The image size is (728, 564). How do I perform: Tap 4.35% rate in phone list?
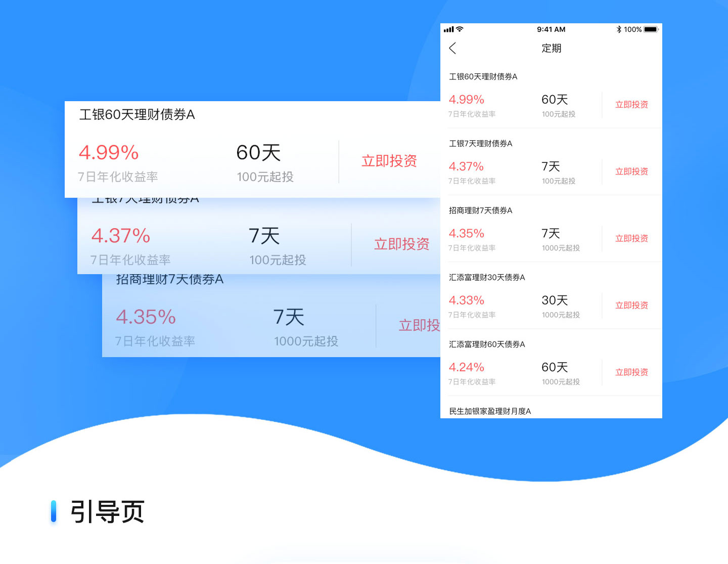coord(467,233)
